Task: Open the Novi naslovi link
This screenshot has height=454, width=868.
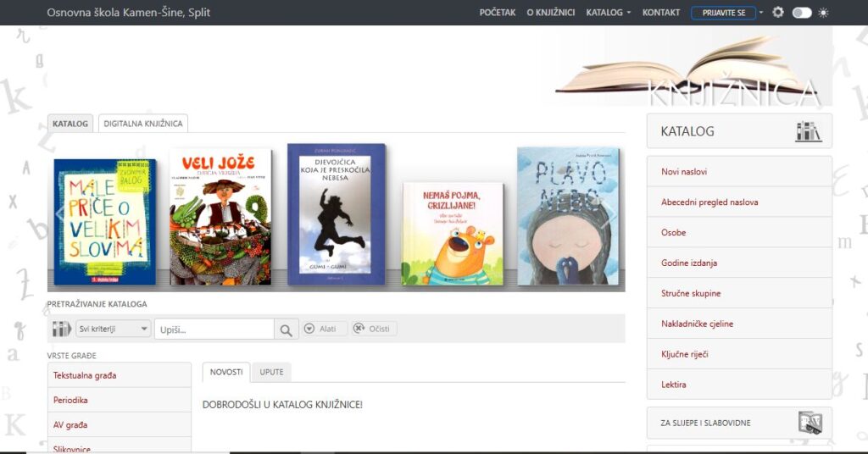Action: click(x=684, y=172)
